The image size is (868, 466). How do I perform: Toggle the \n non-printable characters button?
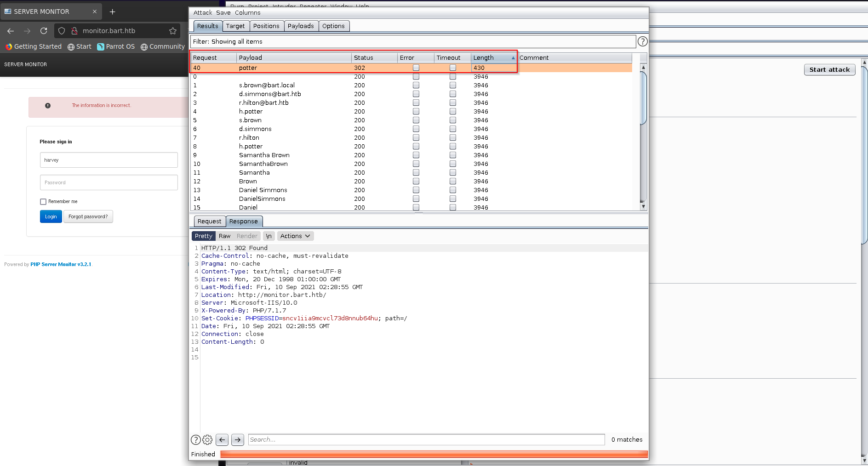[x=268, y=236]
